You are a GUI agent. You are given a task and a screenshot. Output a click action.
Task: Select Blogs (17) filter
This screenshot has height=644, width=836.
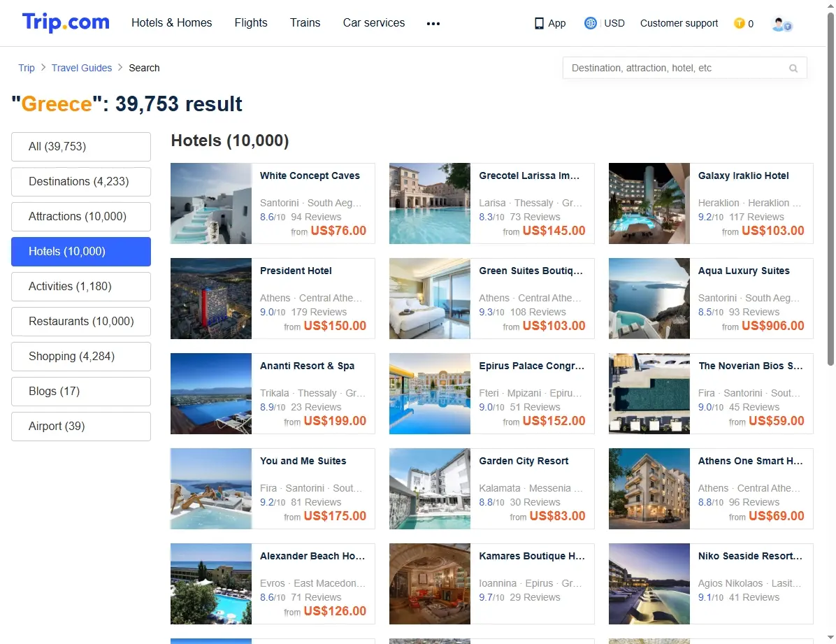(x=81, y=392)
